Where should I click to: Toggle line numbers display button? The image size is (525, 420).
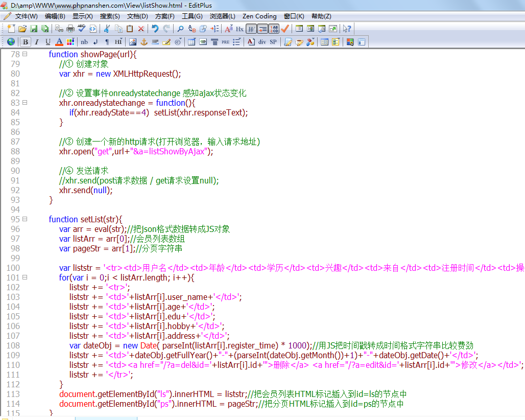coord(274,29)
